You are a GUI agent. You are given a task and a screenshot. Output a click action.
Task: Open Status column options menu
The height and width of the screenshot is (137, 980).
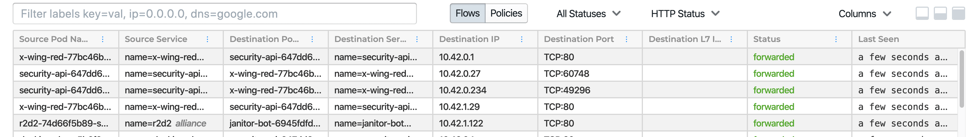(836, 39)
